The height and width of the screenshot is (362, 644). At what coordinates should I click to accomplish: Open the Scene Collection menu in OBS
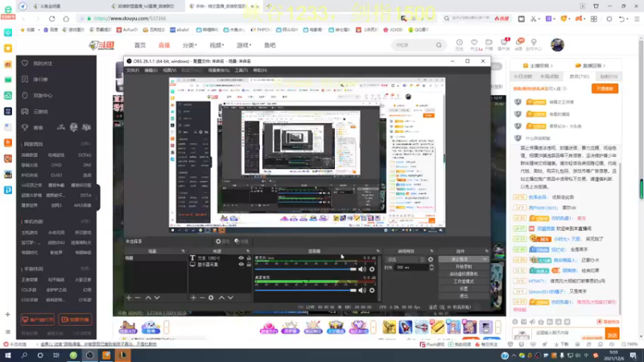pyautogui.click(x=218, y=71)
